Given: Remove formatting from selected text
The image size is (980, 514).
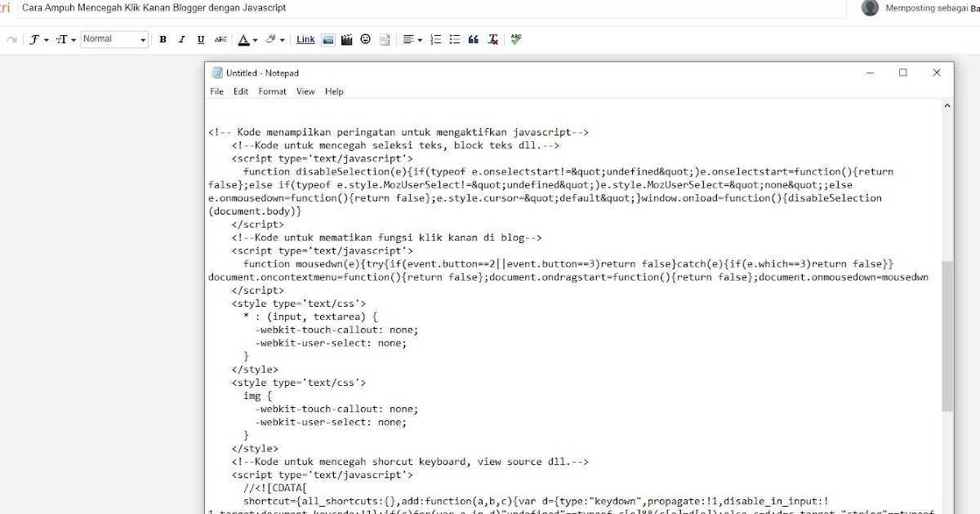Looking at the screenshot, I should [x=493, y=39].
